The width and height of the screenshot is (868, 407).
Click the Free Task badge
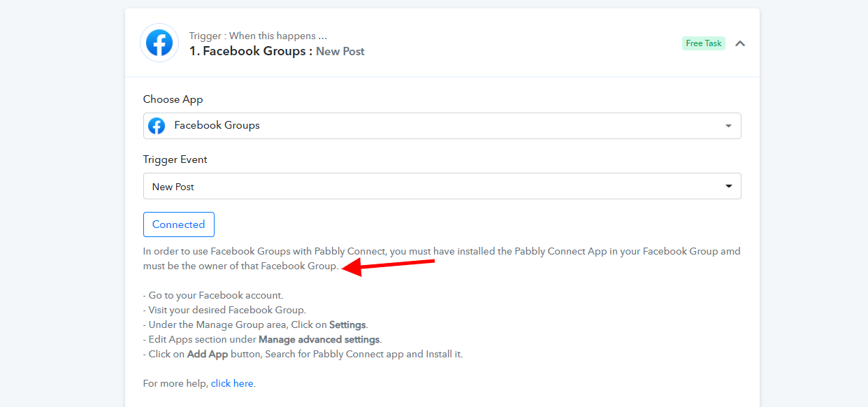coord(704,43)
